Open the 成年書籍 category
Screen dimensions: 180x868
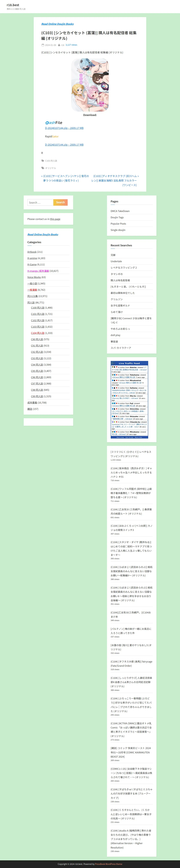click(32, 403)
